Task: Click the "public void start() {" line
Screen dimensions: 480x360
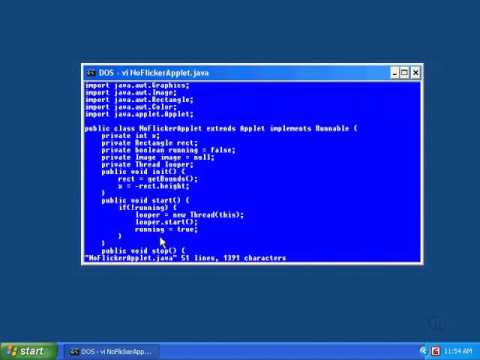Action: [145, 200]
